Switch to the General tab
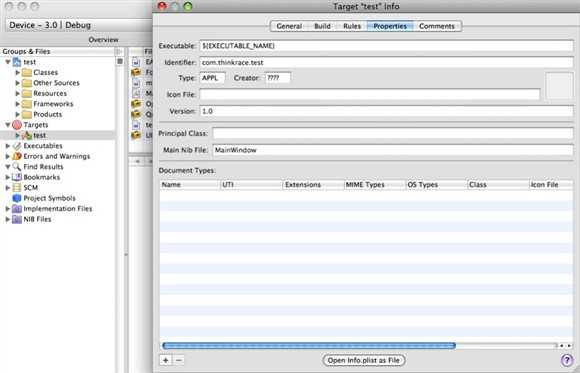The image size is (580, 373). click(289, 26)
